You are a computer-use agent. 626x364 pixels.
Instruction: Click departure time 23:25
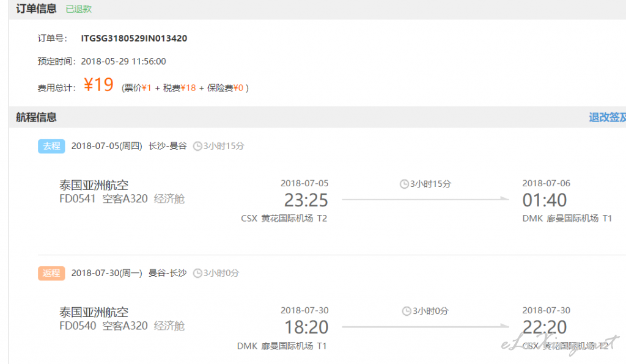coord(306,200)
